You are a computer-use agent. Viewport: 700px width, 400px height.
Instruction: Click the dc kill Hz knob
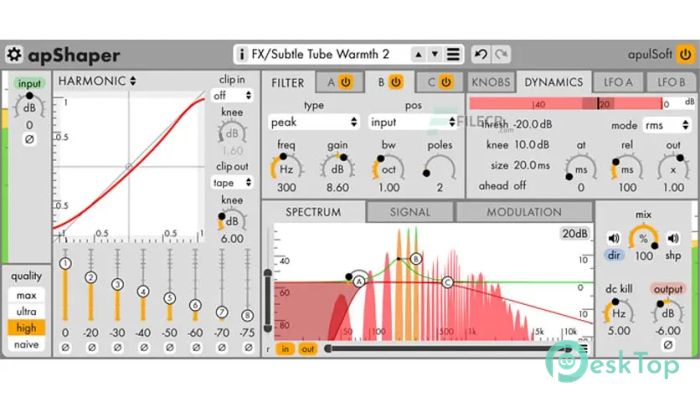(x=618, y=312)
